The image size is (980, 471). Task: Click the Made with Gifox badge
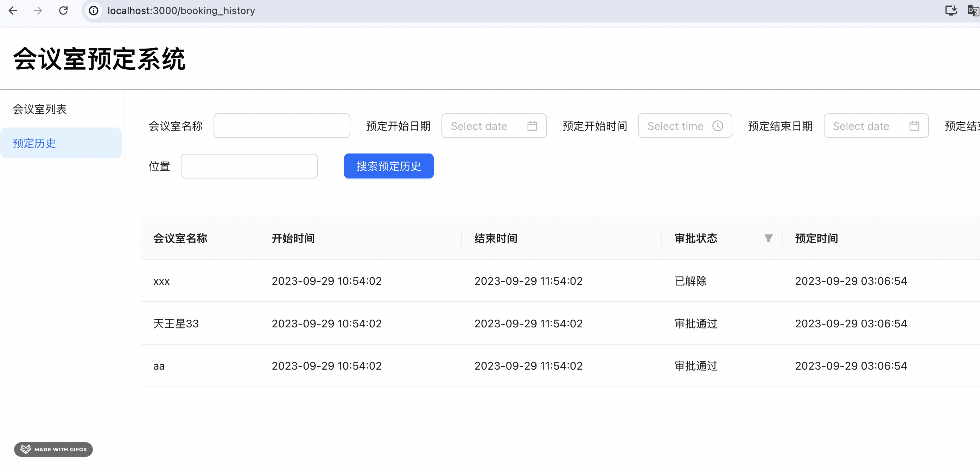53,449
